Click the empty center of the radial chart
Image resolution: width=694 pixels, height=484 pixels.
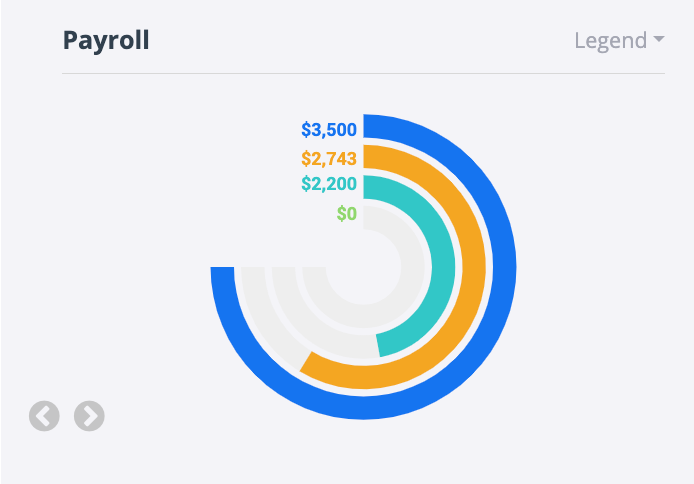pyautogui.click(x=363, y=267)
